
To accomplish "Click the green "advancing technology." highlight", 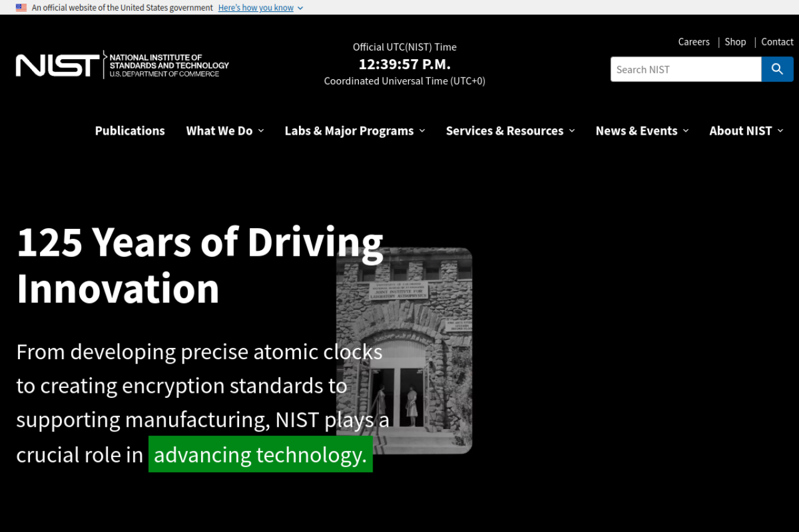I will pos(260,455).
